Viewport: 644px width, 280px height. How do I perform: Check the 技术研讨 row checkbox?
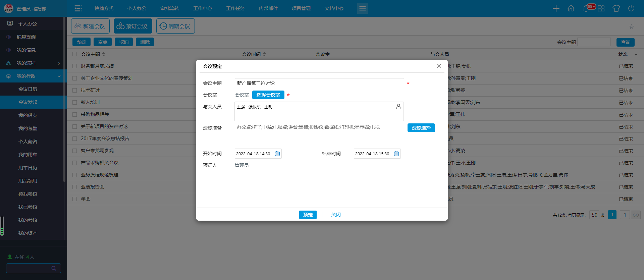pyautogui.click(x=75, y=90)
